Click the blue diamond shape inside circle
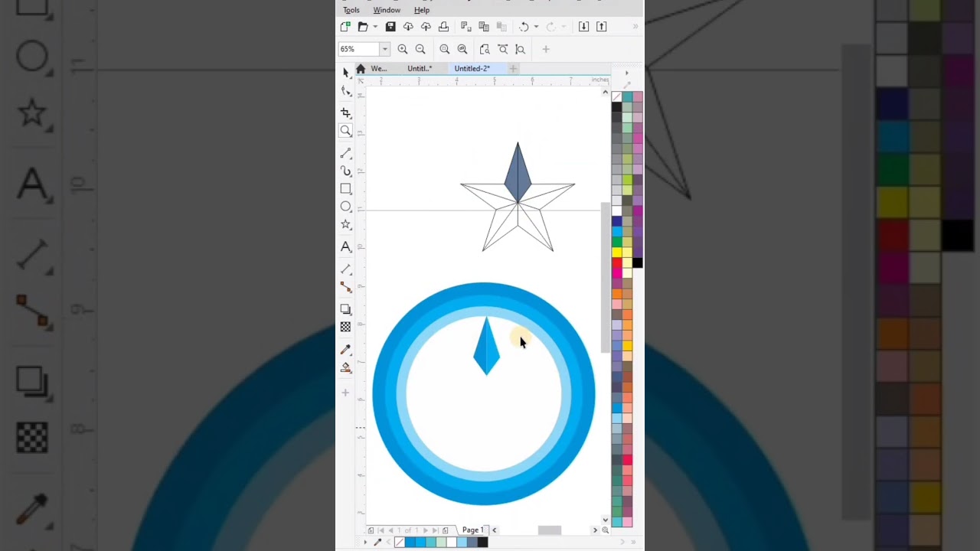 click(x=487, y=346)
